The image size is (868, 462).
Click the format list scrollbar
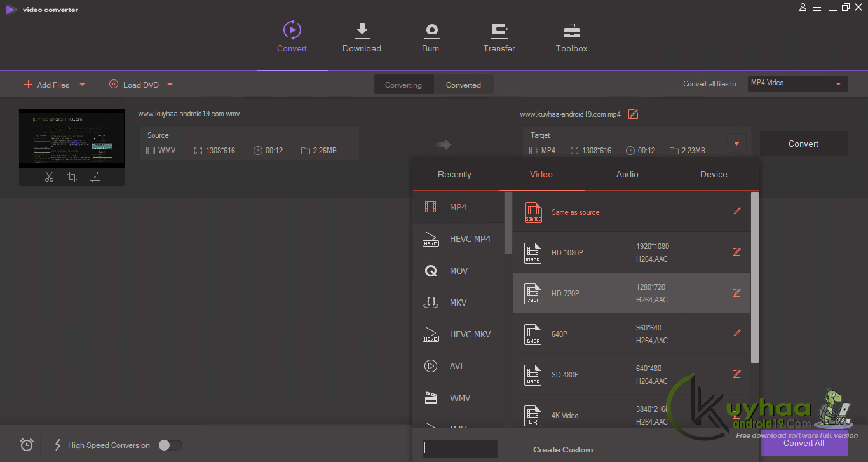point(508,223)
